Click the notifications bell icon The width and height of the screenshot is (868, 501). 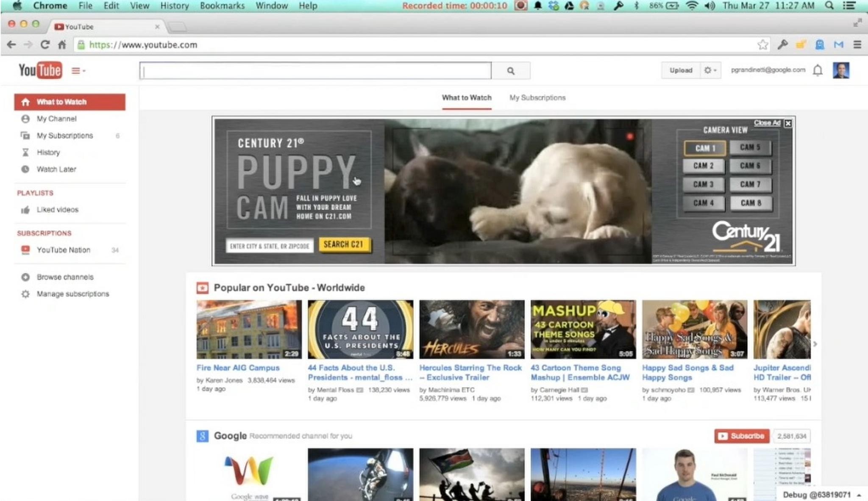coord(818,70)
